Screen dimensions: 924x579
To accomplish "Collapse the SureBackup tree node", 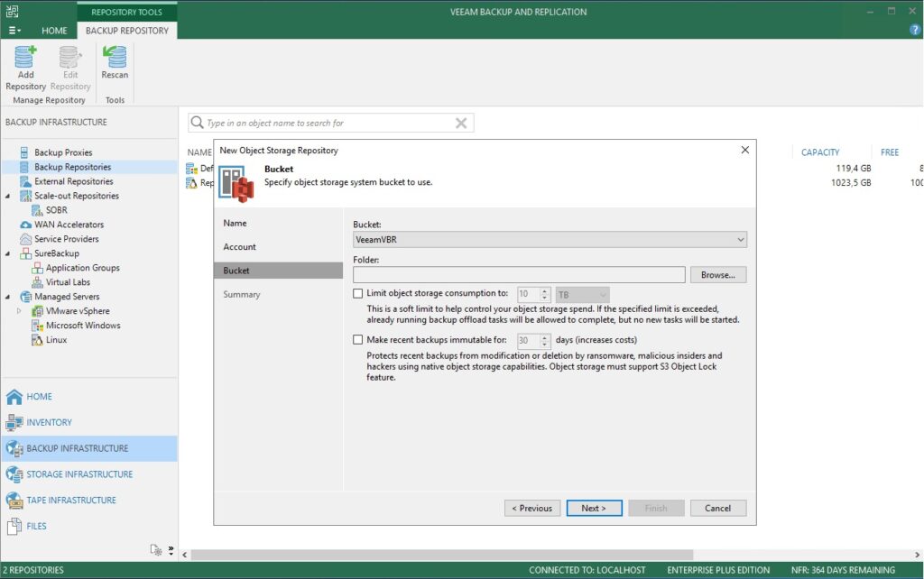I will 7,253.
